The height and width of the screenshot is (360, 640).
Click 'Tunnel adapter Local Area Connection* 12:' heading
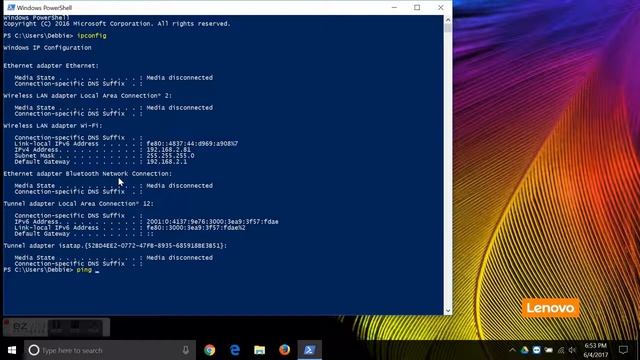(x=78, y=203)
